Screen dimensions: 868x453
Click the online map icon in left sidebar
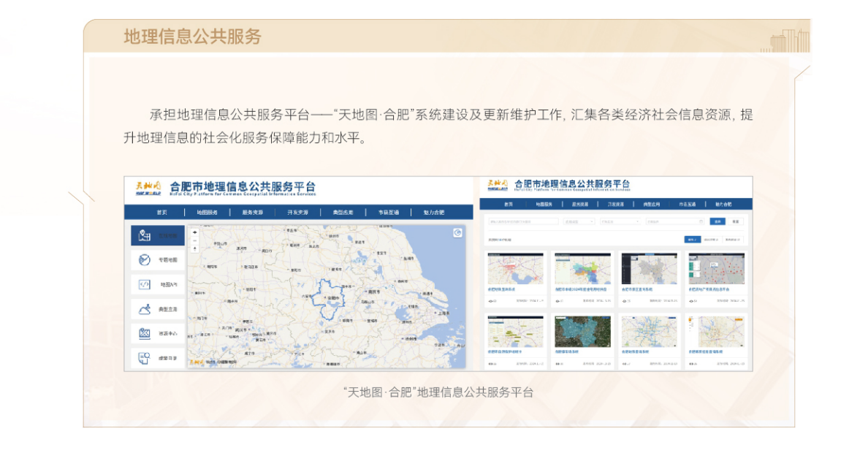pyautogui.click(x=145, y=235)
